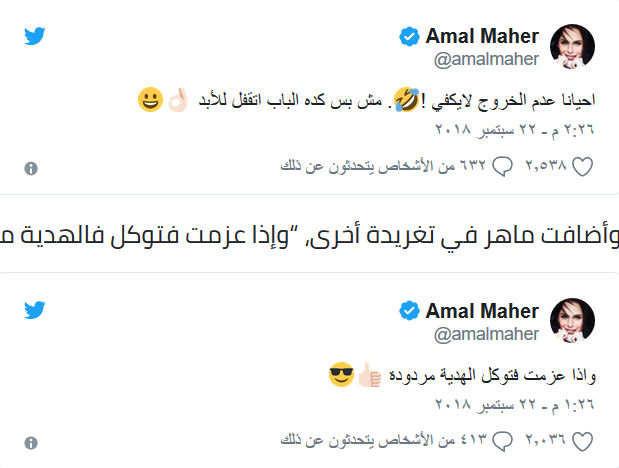This screenshot has height=468, width=619.
Task: Open the info icon on the first tweet
Action: click(31, 168)
